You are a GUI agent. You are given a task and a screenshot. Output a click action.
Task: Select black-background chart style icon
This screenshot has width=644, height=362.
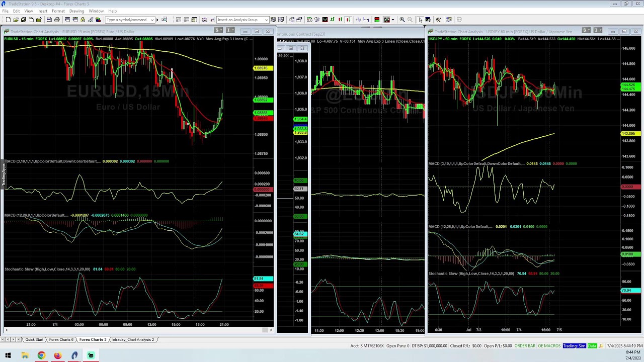click(325, 20)
